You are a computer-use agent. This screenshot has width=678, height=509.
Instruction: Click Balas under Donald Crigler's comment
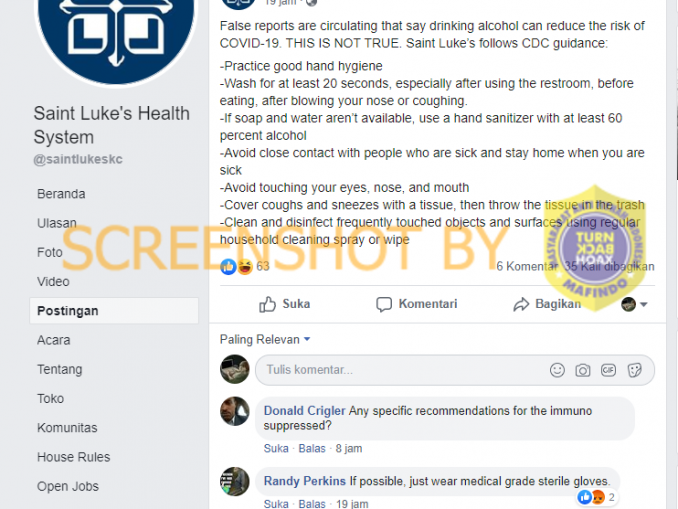click(x=312, y=448)
